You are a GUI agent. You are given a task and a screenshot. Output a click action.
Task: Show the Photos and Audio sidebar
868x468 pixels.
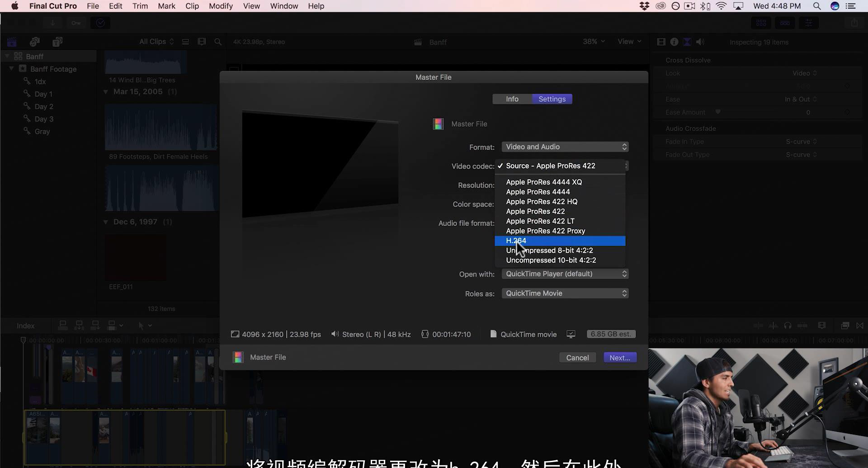pyautogui.click(x=34, y=42)
